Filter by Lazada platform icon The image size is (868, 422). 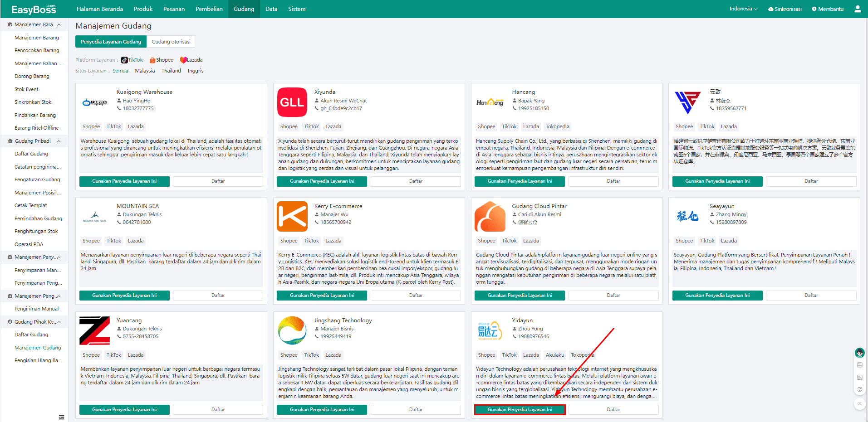point(183,60)
